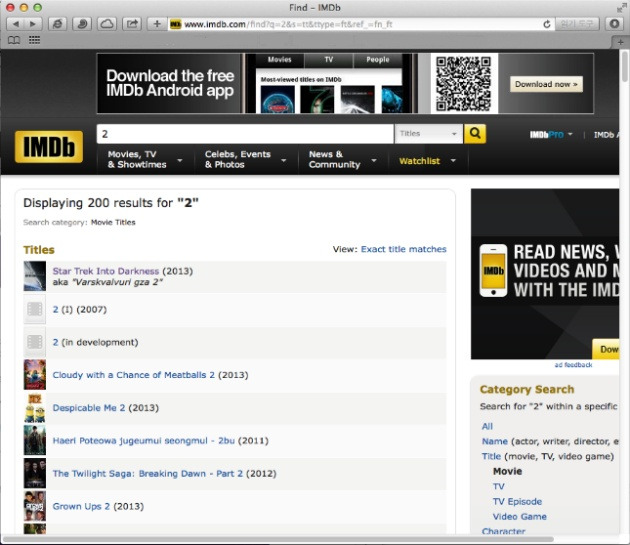Click the Download app side advertisement
Screen dimensions: 630x545
545,274
